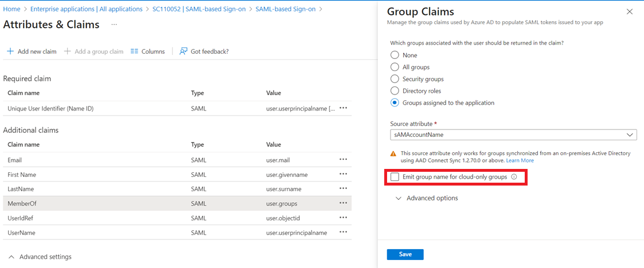Click SAML type in the MemberOf row
The image size is (644, 268).
tap(199, 203)
